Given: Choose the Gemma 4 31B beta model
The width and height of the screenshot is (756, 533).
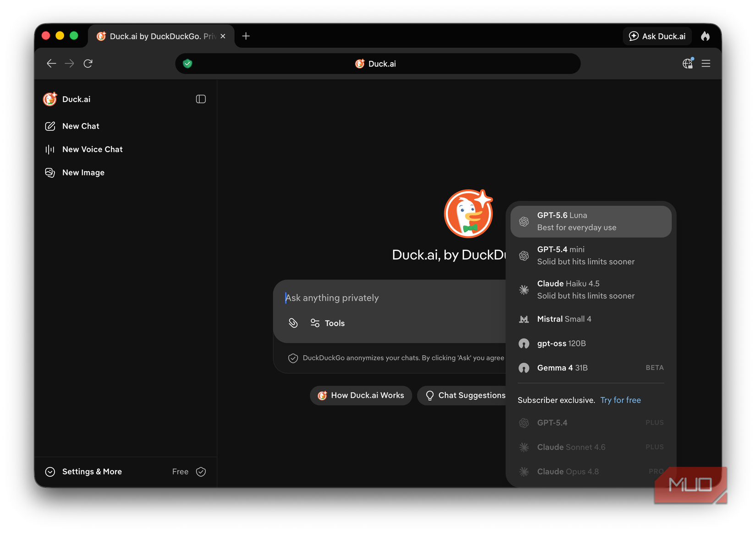Looking at the screenshot, I should [591, 368].
